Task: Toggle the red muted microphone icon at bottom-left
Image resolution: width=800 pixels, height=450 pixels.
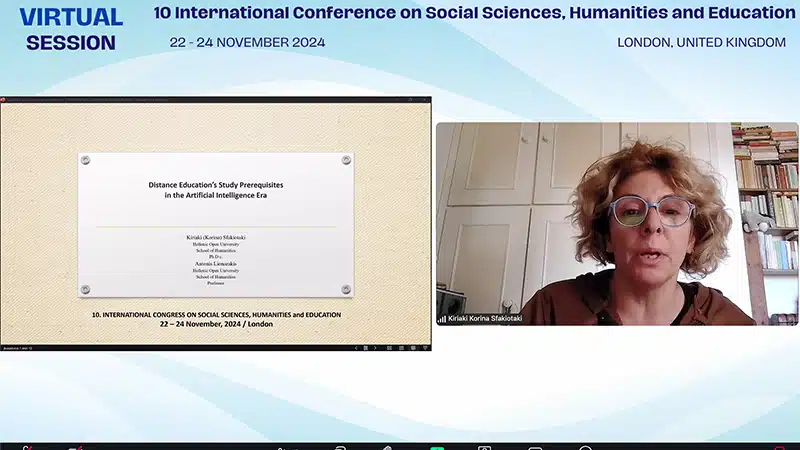Action: click(27, 447)
